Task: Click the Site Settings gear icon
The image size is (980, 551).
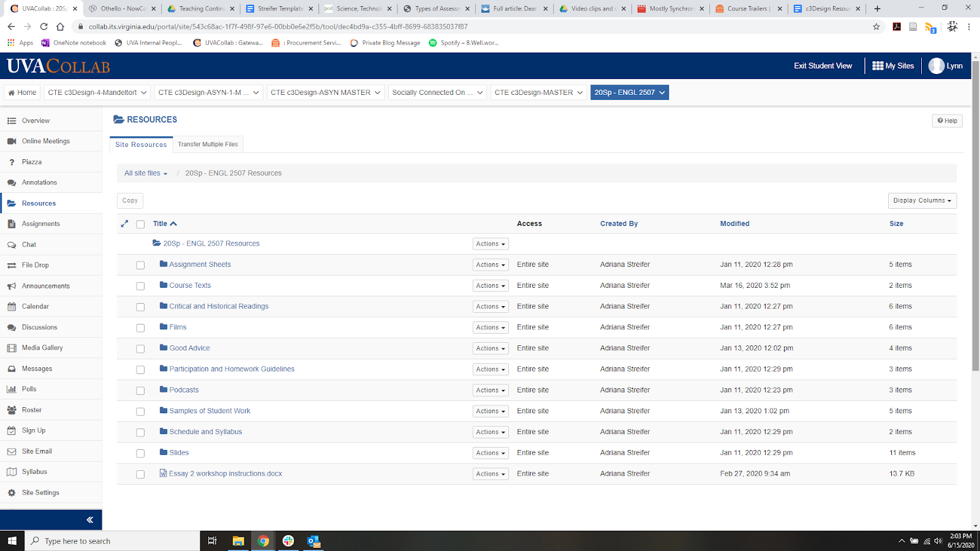Action: point(12,493)
